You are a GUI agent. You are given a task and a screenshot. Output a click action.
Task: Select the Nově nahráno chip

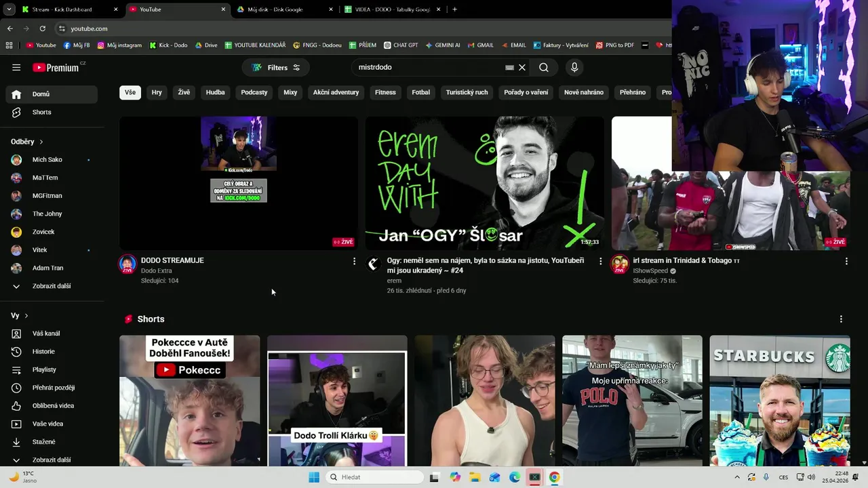[584, 92]
